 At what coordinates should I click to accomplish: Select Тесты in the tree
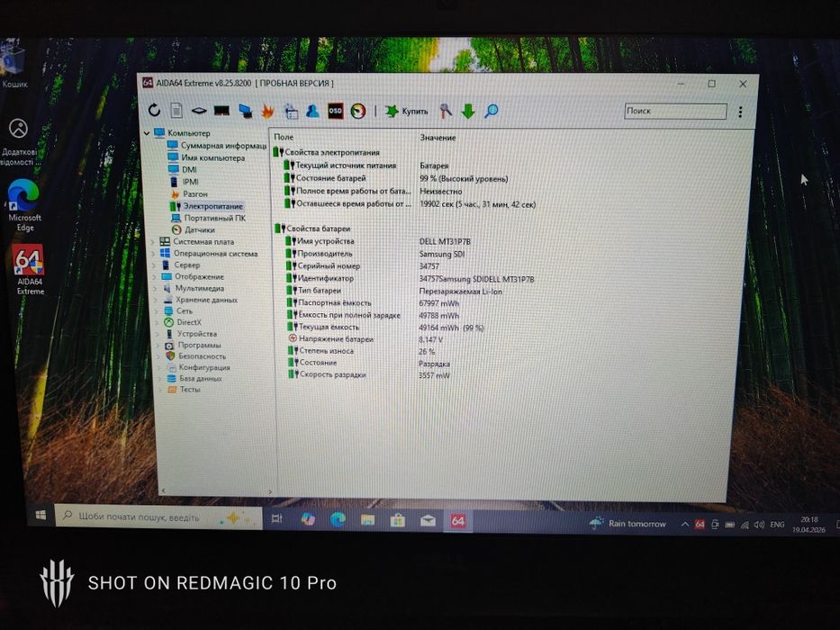click(x=185, y=390)
